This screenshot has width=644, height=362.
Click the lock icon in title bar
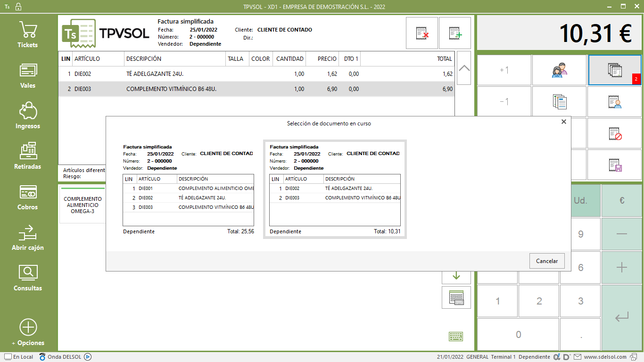pyautogui.click(x=18, y=7)
